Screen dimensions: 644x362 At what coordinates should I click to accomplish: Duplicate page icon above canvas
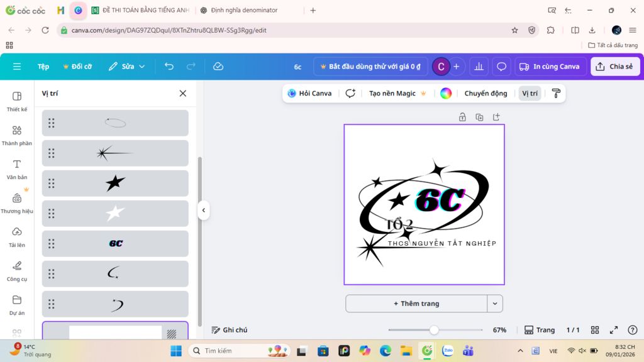(479, 117)
